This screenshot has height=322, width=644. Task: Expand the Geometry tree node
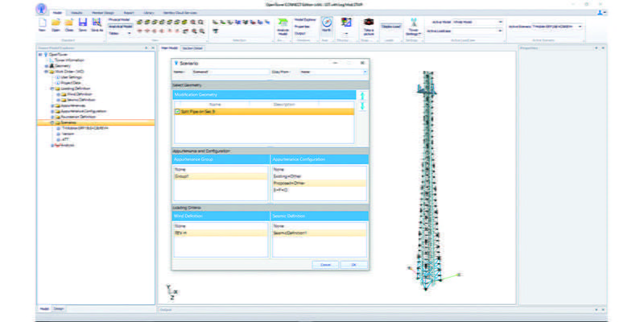point(47,65)
